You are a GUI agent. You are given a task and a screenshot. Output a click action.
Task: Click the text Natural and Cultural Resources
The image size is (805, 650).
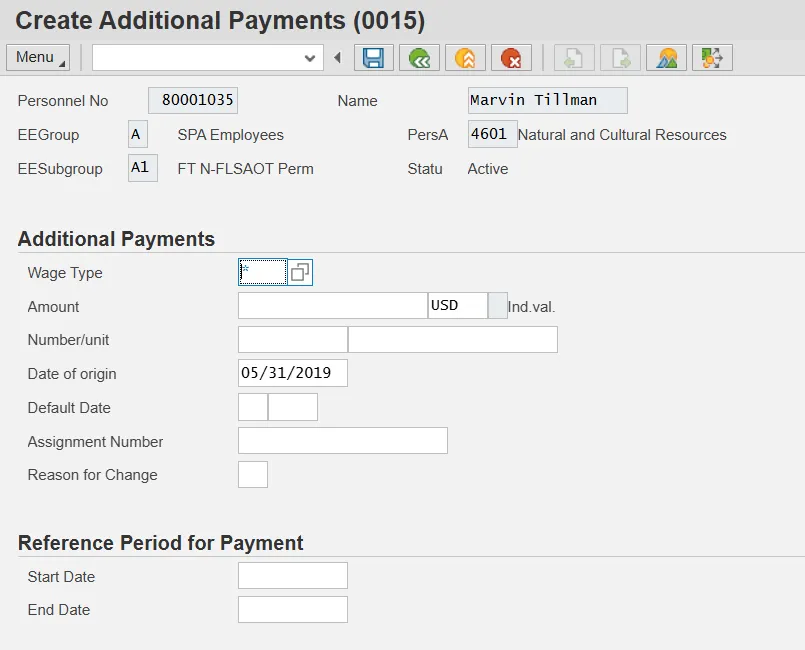click(622, 135)
